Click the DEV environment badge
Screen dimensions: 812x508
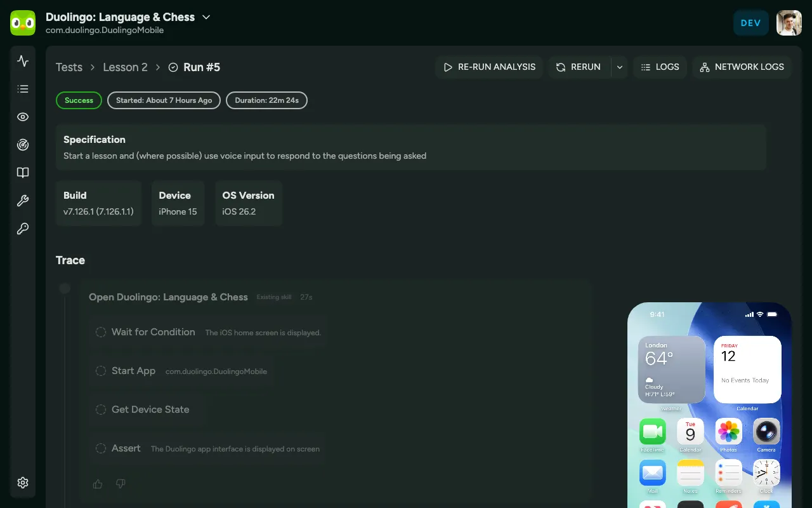click(x=751, y=23)
